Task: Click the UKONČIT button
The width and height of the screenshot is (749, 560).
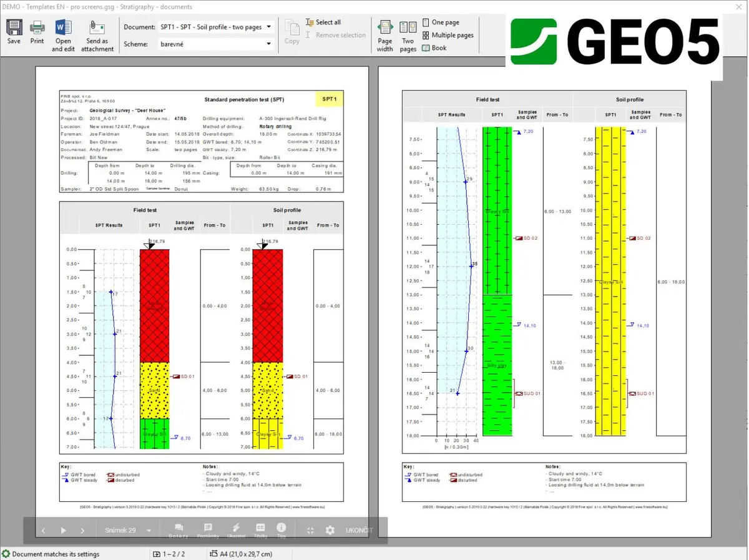Action: point(359,531)
